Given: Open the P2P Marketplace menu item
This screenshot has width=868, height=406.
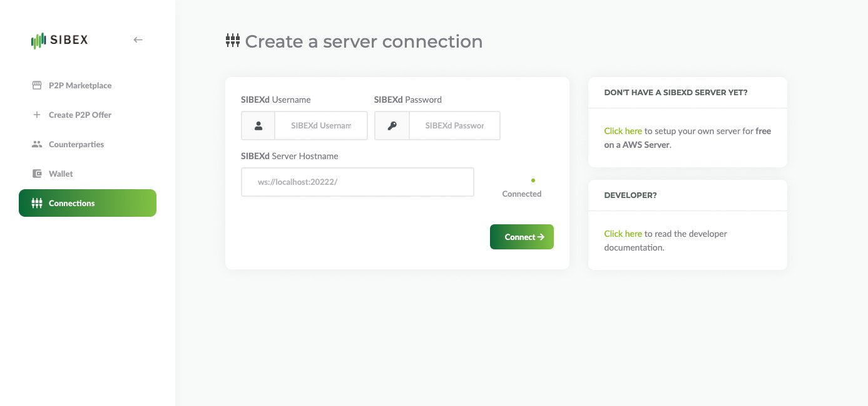Looking at the screenshot, I should [x=80, y=85].
